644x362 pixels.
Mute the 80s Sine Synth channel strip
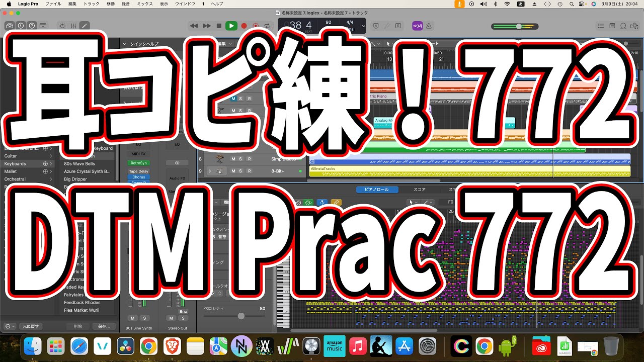[133, 318]
